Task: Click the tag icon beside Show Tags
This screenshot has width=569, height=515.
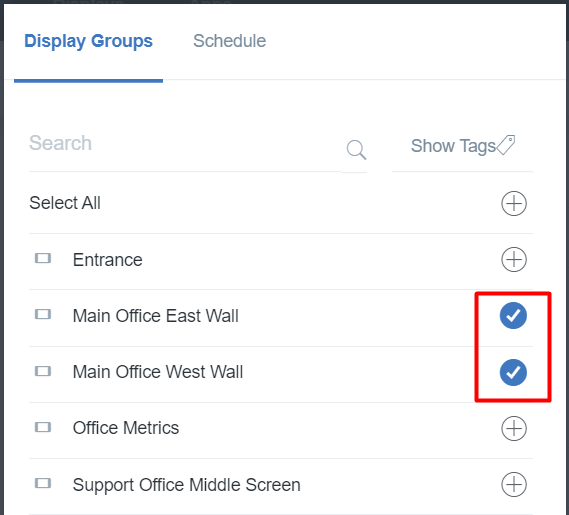Action: [x=505, y=145]
